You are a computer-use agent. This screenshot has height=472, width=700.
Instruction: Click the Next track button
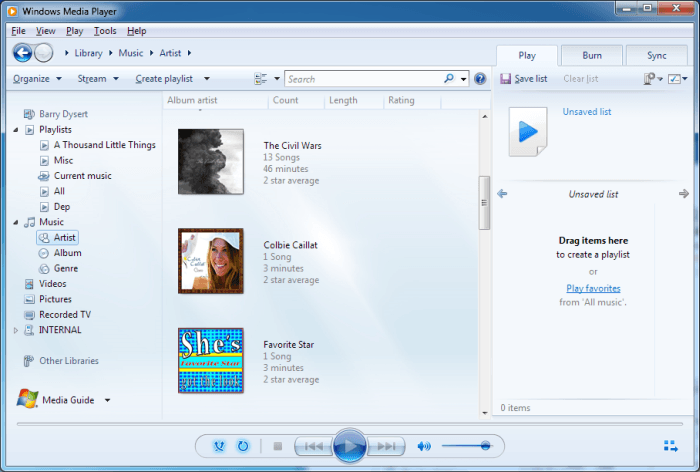tap(386, 446)
